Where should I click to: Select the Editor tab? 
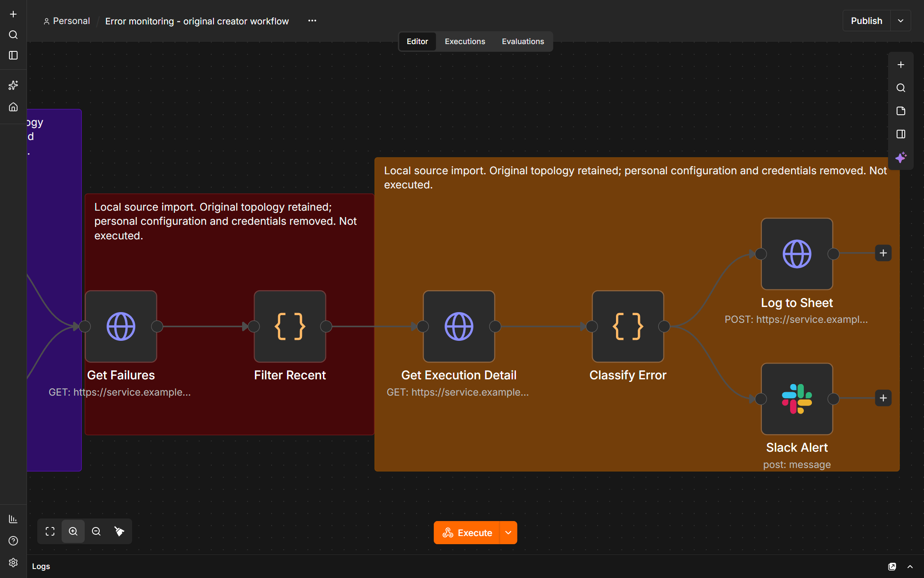[417, 42]
